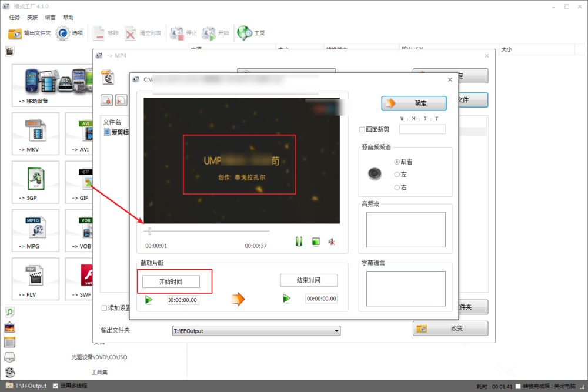Viewport: 588px width, 392px height.
Task: Toggle the 使用多线程 checkbox in status bar
Action: 55,386
